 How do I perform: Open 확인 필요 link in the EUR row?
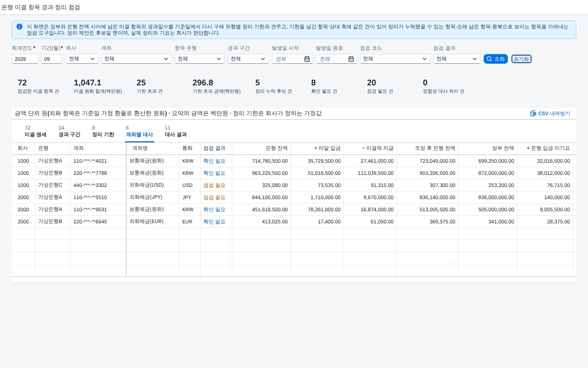click(x=214, y=222)
